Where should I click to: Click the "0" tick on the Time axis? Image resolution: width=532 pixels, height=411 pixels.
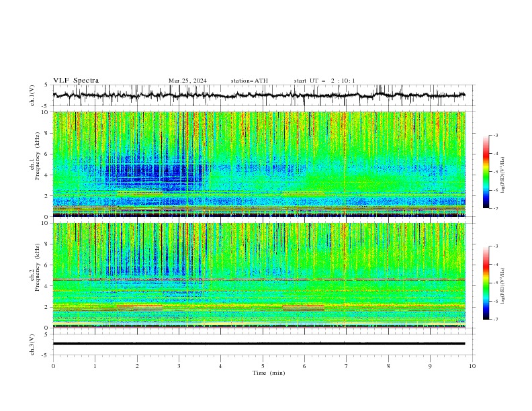53,366
